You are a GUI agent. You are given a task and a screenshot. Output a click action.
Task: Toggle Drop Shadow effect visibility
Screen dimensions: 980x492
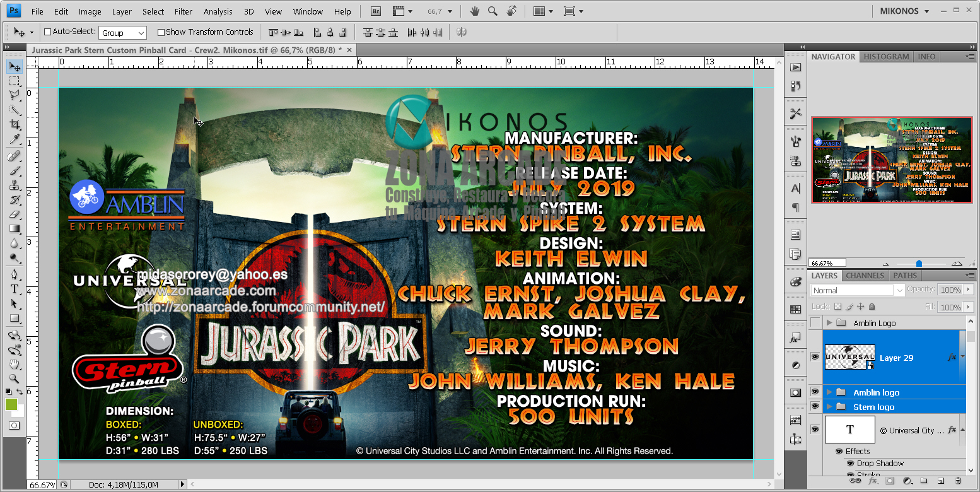tap(850, 463)
